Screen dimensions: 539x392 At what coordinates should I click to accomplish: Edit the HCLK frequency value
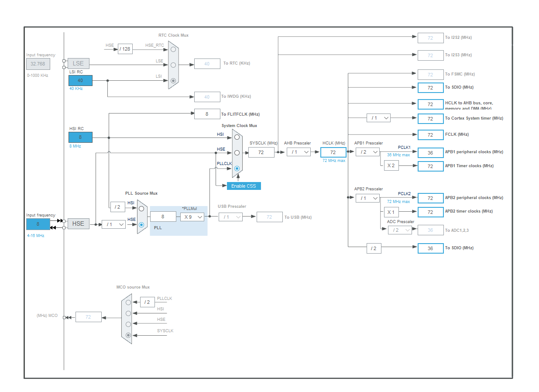coord(333,152)
